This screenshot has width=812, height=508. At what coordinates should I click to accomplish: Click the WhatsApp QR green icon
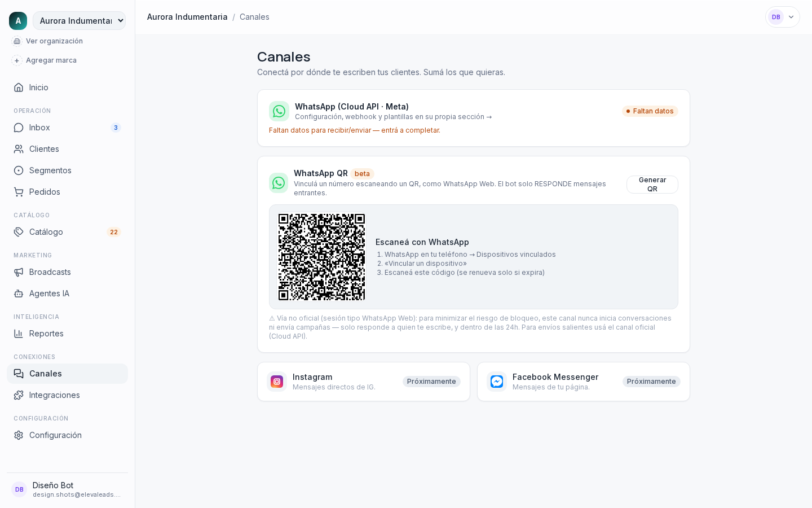click(x=279, y=183)
